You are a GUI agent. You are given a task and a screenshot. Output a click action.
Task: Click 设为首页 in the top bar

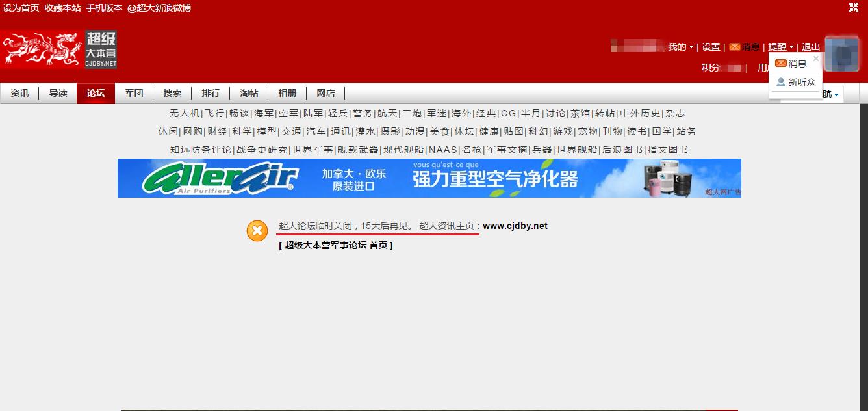[x=21, y=8]
